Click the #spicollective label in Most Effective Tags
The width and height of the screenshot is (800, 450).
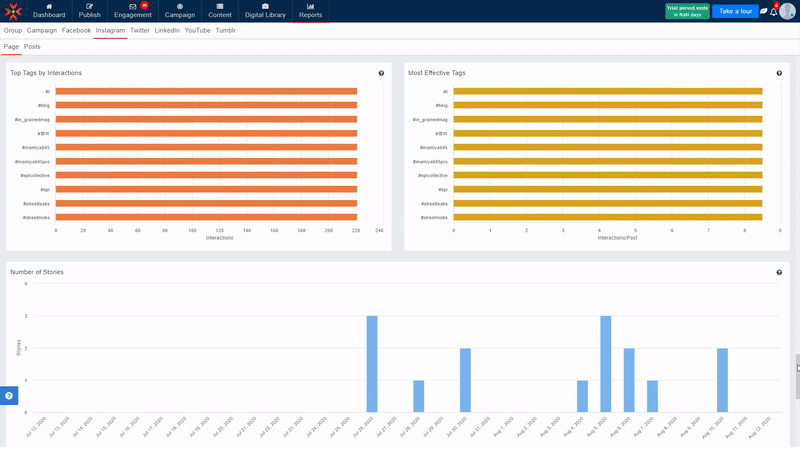coord(433,176)
